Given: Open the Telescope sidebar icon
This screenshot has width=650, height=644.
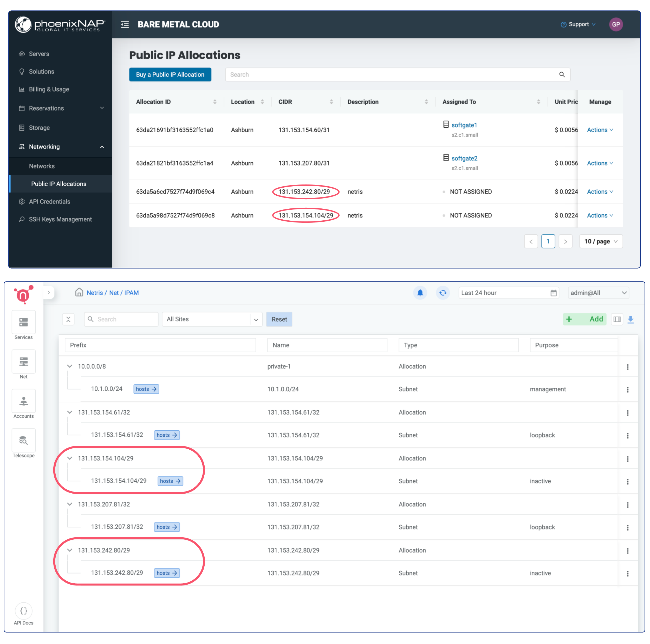Looking at the screenshot, I should coord(24,440).
